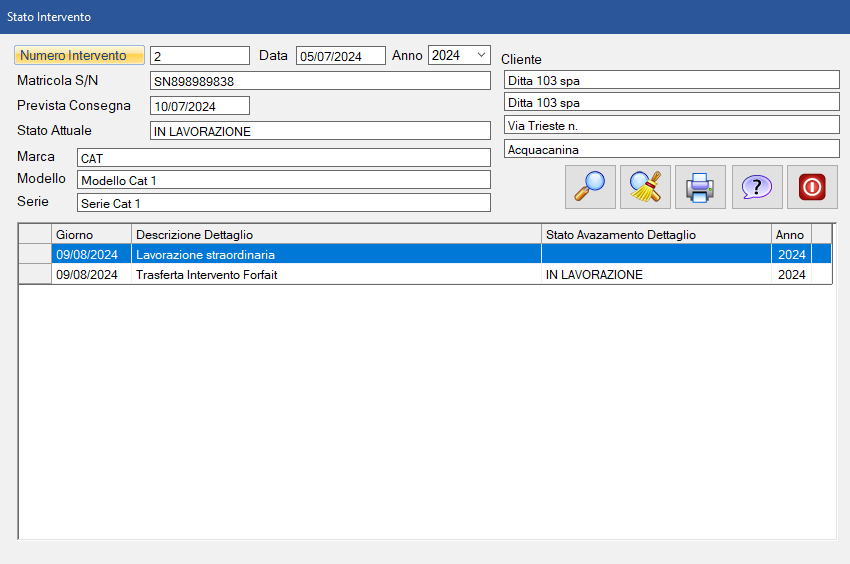Click the Stato Attuale field
The width and height of the screenshot is (850, 564).
pos(320,131)
